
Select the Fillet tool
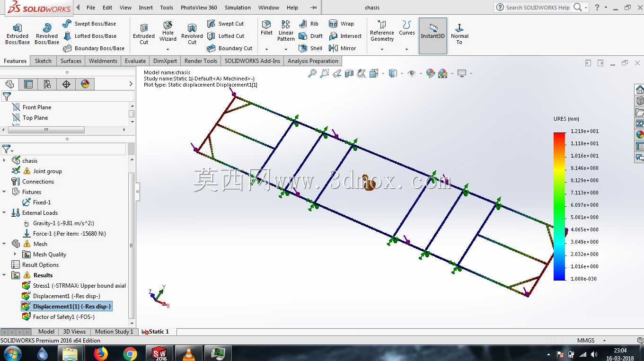click(x=267, y=28)
